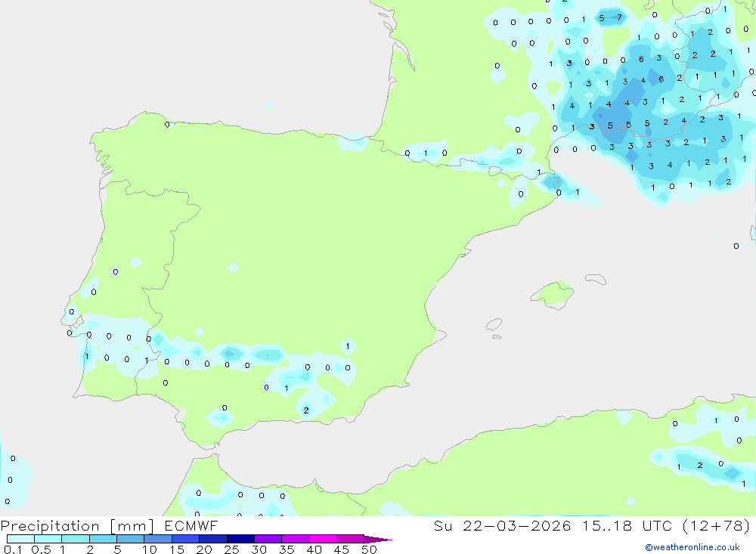Viewport: 756px width, 554px height.
Task: Click the Menorca island outline
Action: pos(596,279)
